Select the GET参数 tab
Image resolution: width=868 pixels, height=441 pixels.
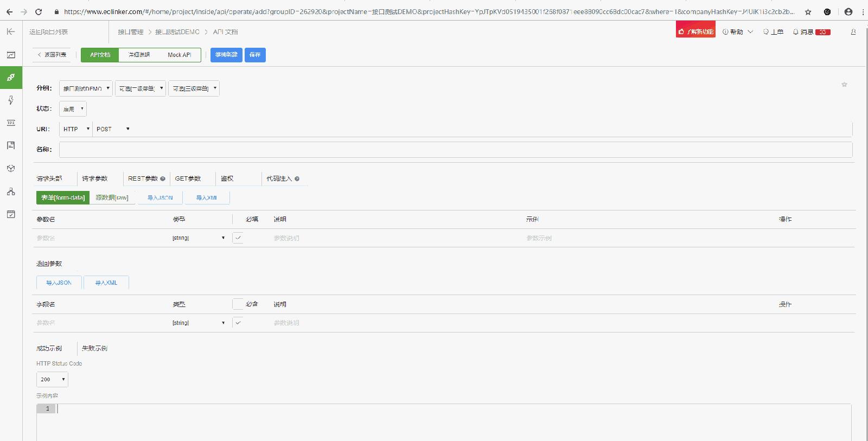tap(188, 178)
